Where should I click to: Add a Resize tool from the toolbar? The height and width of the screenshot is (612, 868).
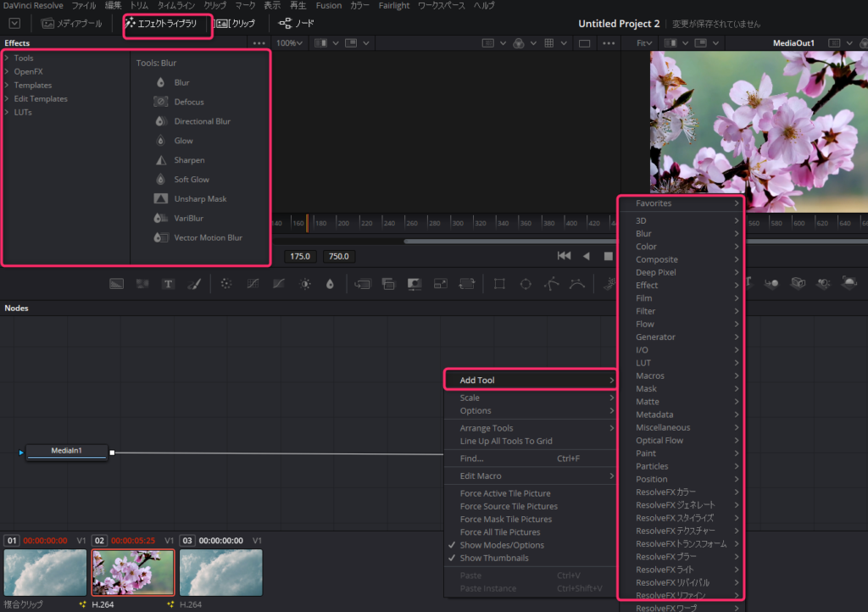[441, 284]
